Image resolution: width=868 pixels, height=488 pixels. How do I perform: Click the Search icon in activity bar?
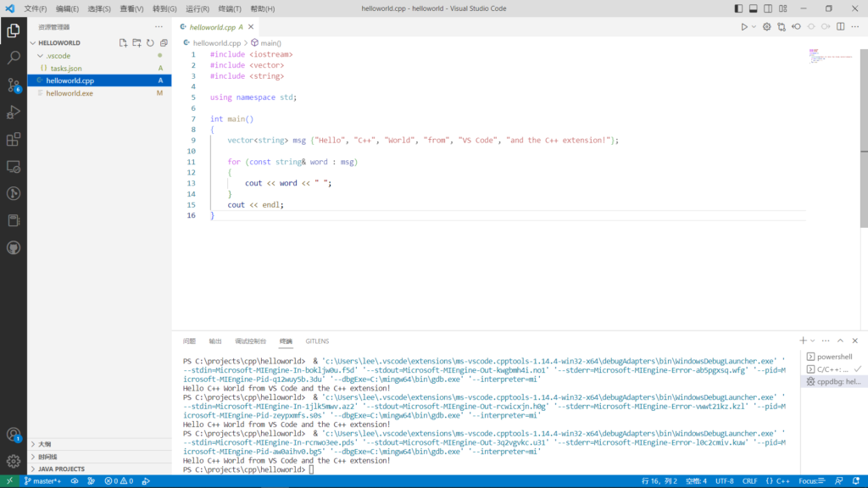pyautogui.click(x=14, y=58)
